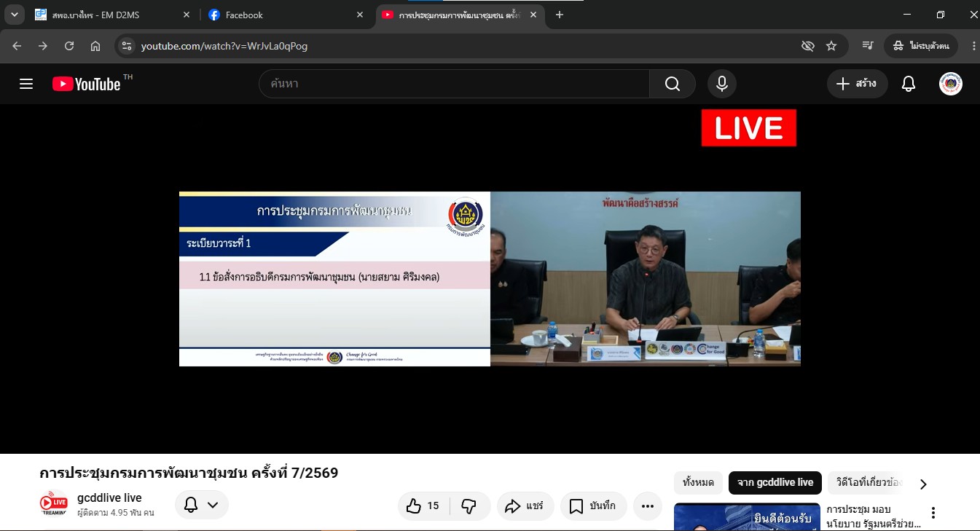Close the YouTube video tab

533,15
